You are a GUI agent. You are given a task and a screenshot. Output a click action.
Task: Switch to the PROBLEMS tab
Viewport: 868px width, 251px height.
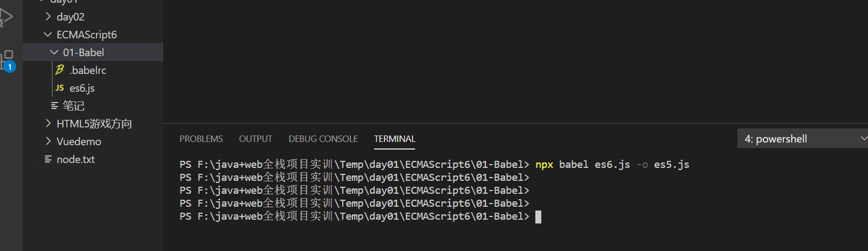tap(201, 139)
